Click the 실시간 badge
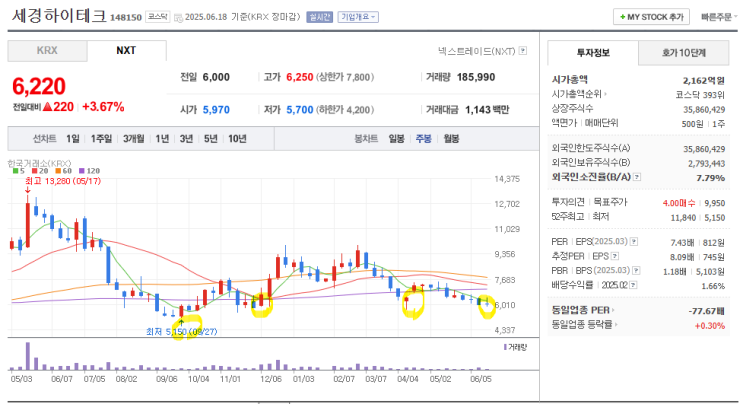Image resolution: width=743 pixels, height=404 pixels. click(319, 17)
